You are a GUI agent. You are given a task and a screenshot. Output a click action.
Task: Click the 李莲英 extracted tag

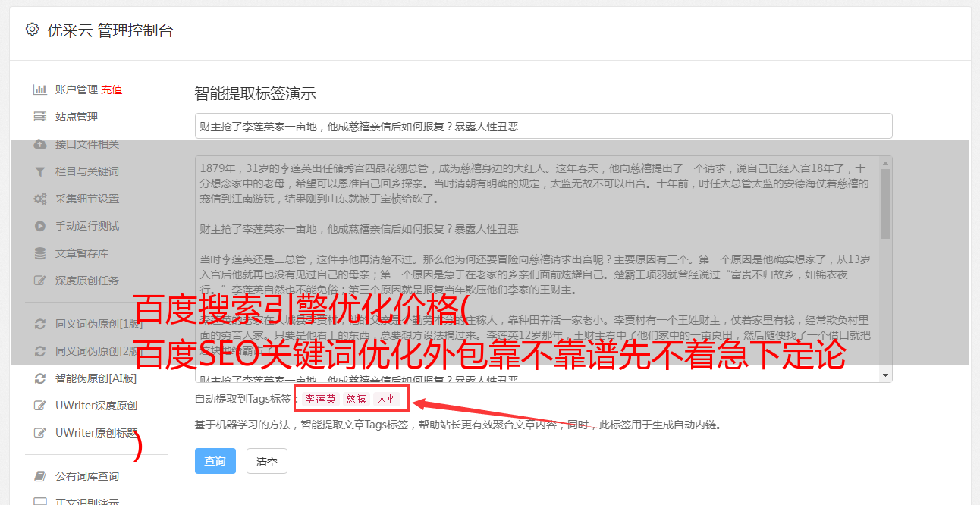tap(320, 399)
